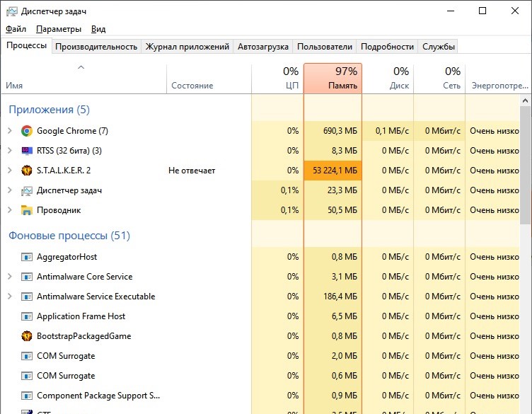
Task: Select the S.T.A.L.K.E.R. 2 game icon
Action: coord(27,171)
